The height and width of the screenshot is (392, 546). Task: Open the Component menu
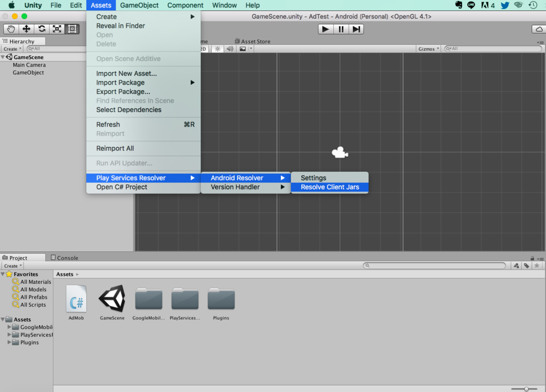[185, 5]
